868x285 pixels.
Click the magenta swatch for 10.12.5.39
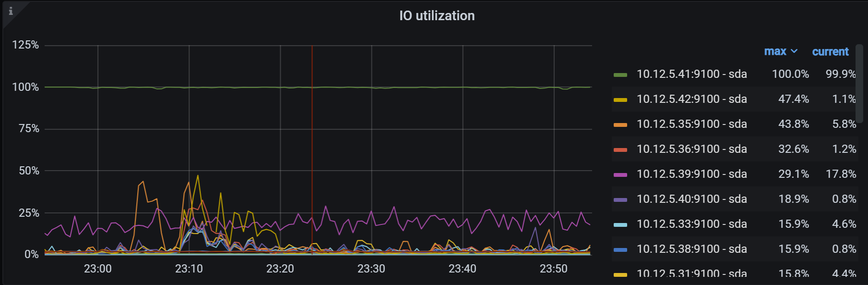(x=620, y=175)
